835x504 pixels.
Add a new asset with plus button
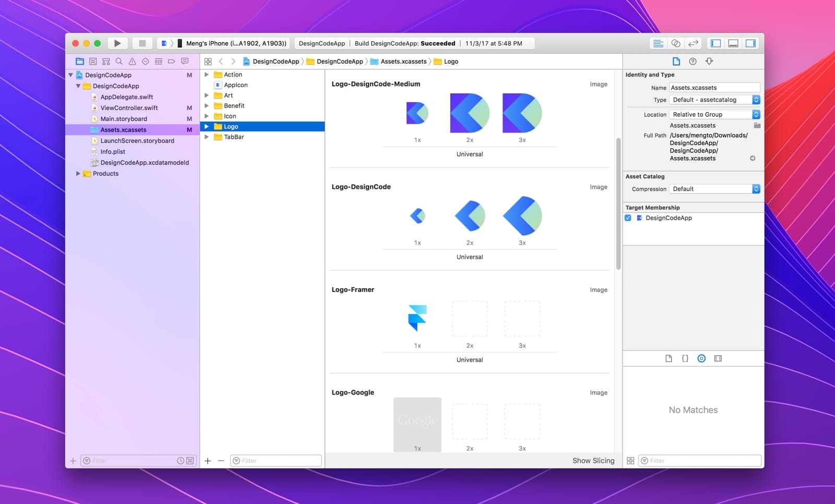point(208,461)
